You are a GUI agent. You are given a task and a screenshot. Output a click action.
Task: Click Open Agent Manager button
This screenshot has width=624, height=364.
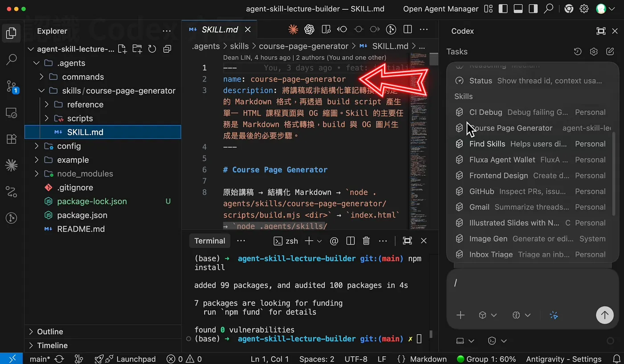click(x=441, y=9)
